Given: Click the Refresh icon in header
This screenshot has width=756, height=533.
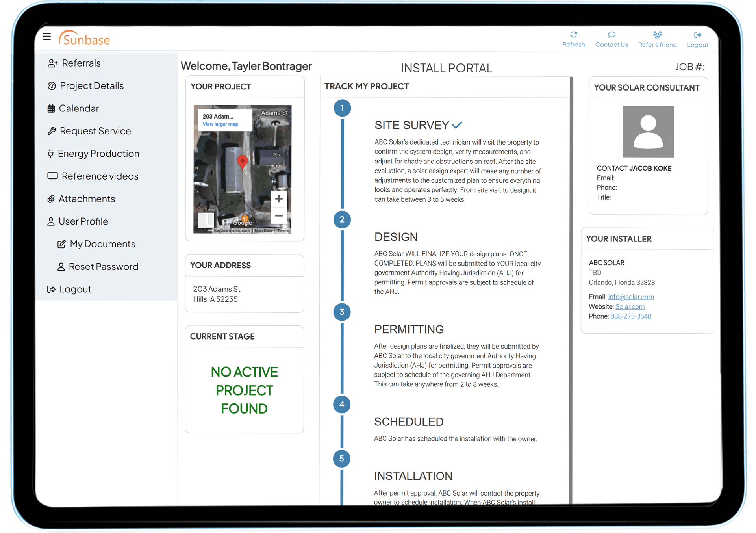Looking at the screenshot, I should (x=573, y=35).
